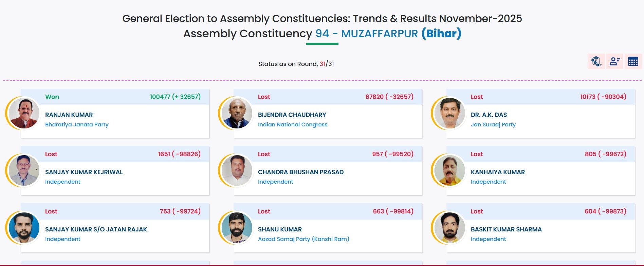Switch to the table grid view icon
This screenshot has width=644, height=266.
[x=633, y=61]
